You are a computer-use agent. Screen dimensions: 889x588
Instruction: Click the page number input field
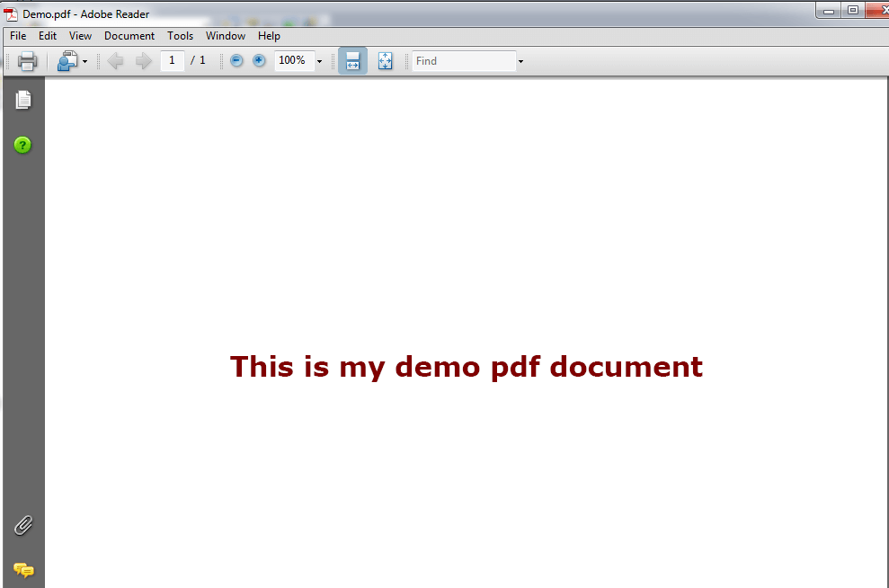pos(172,61)
